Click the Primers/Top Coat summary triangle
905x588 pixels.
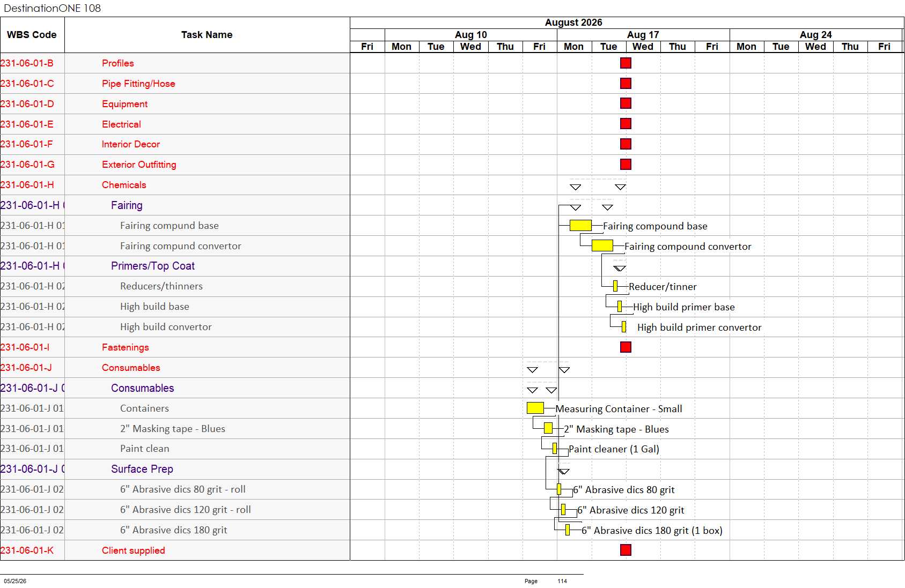point(620,268)
